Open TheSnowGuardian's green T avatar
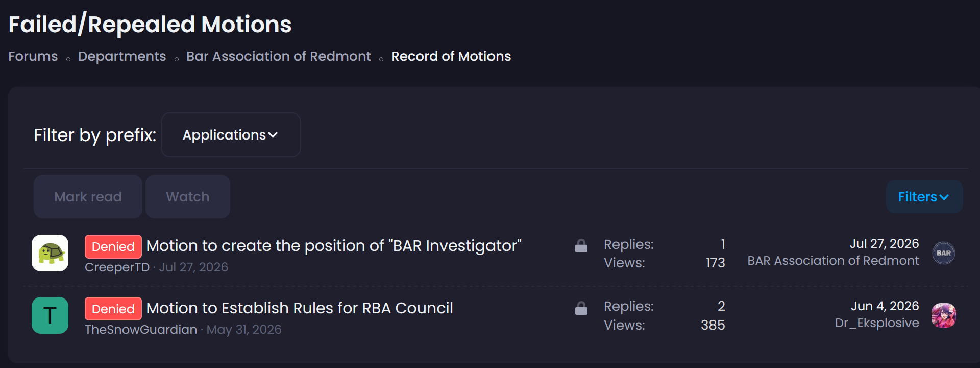 (50, 315)
